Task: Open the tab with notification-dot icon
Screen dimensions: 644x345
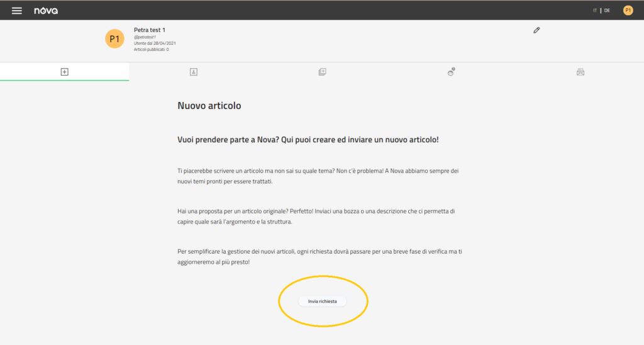Action: click(451, 72)
